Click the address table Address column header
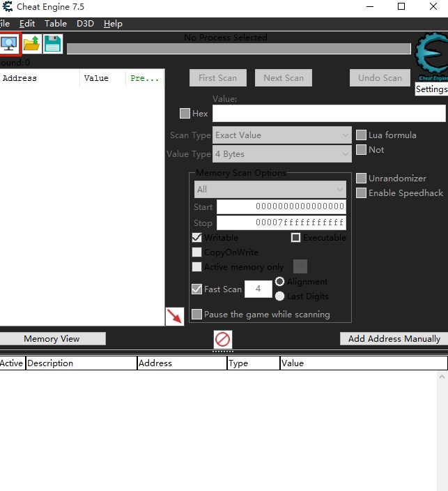 point(182,363)
